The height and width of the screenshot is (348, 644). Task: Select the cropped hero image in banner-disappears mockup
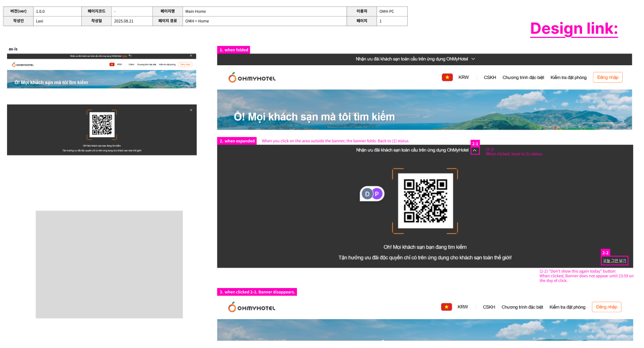[425, 330]
